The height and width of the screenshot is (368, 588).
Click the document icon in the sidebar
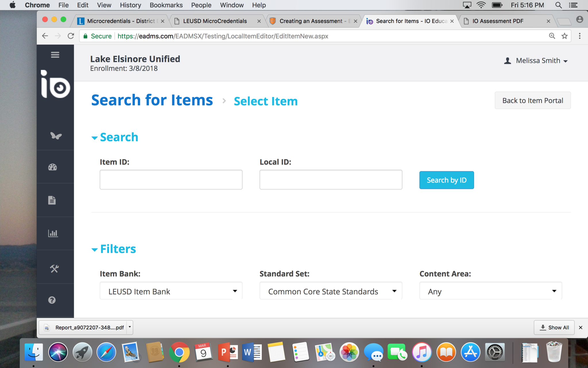click(52, 200)
